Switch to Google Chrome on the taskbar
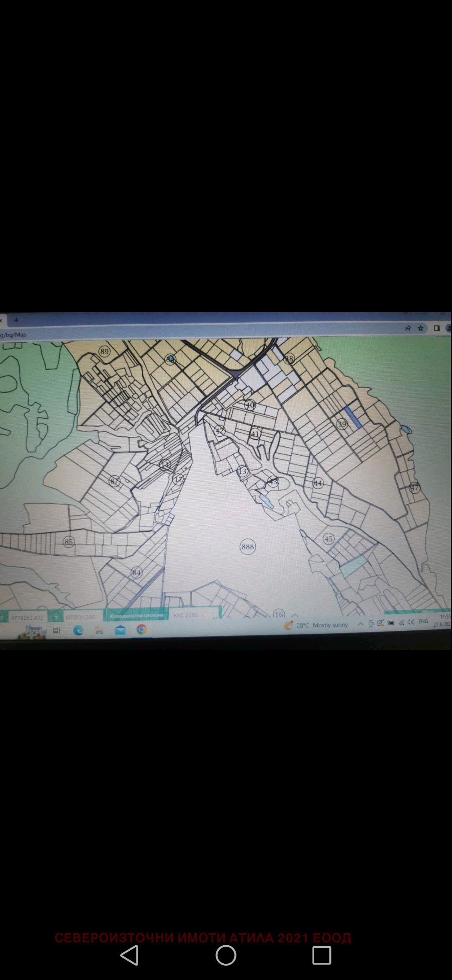 (x=141, y=629)
